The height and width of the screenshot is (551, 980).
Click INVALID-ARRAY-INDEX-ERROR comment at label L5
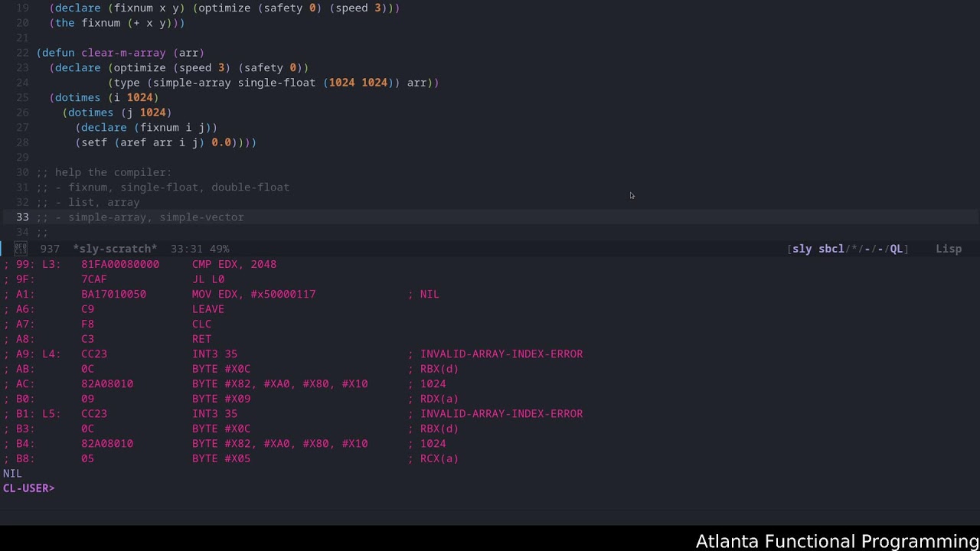click(501, 414)
